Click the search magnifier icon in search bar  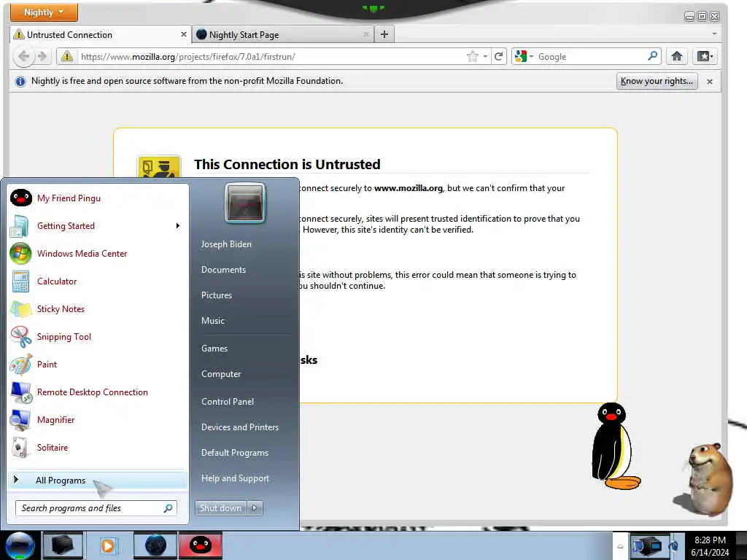653,56
